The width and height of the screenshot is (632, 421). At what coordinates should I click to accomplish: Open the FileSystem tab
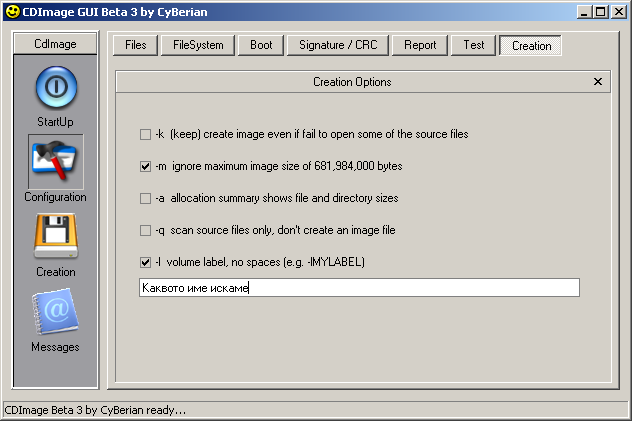[x=198, y=45]
